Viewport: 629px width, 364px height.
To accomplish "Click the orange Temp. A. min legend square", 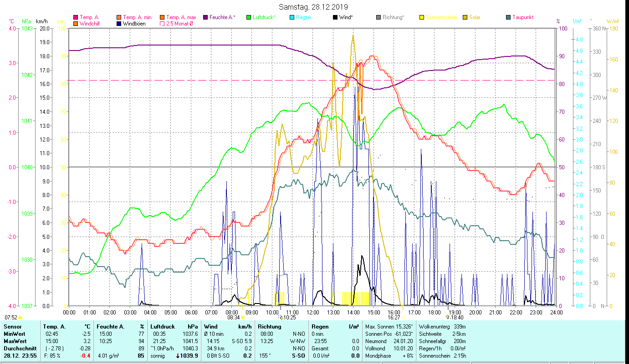I will click(x=119, y=17).
